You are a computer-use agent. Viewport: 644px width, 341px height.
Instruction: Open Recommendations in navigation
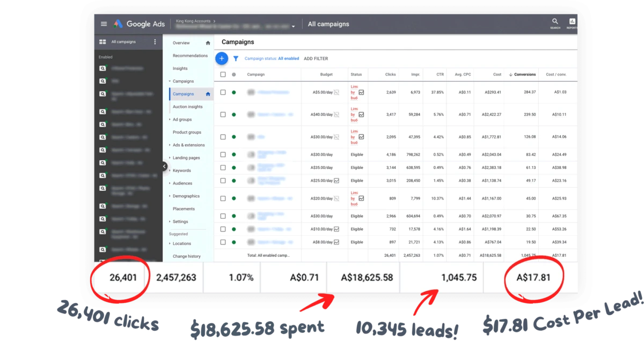[x=190, y=56]
